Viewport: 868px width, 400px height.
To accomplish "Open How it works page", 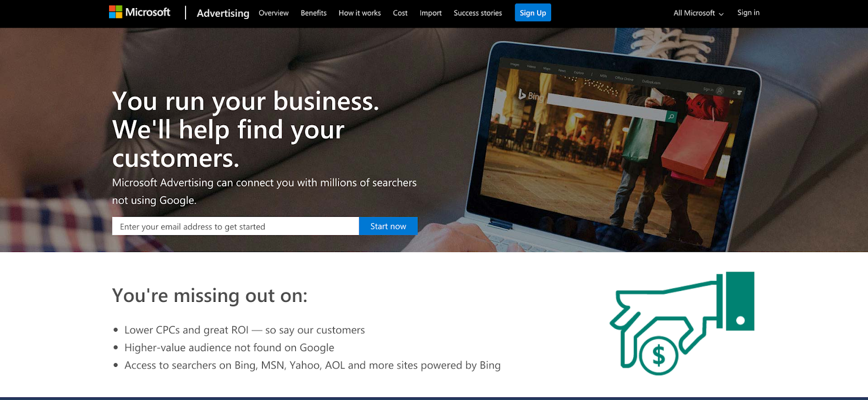I will 360,13.
